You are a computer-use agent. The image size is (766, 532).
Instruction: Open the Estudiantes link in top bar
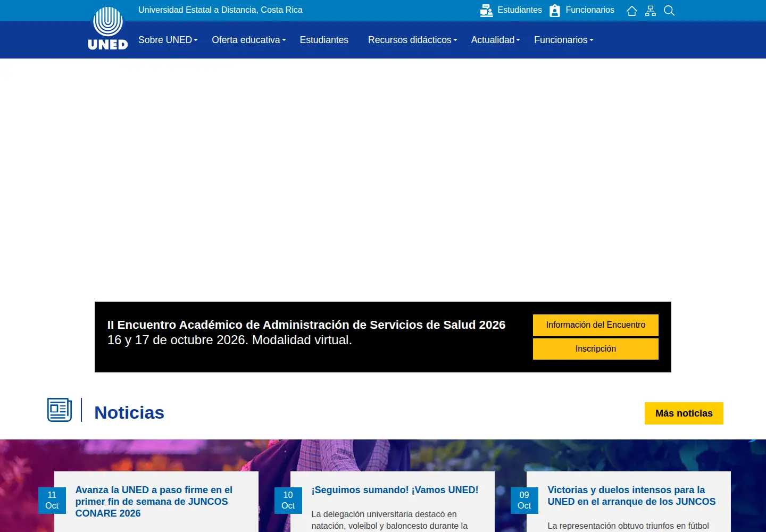(x=520, y=10)
